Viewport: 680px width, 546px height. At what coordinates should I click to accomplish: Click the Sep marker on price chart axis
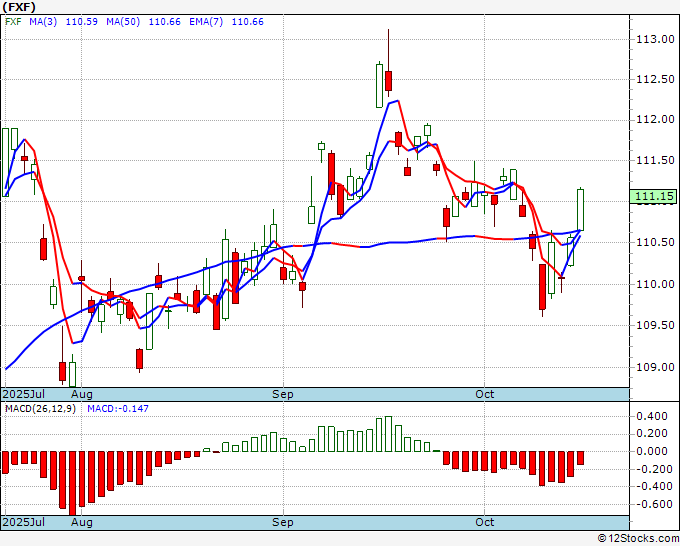284,394
